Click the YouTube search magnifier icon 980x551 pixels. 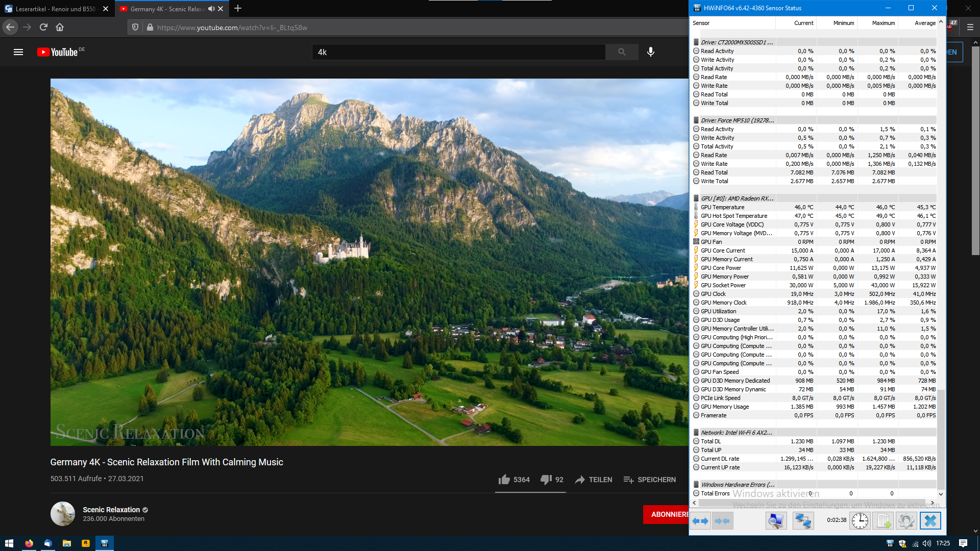[622, 52]
